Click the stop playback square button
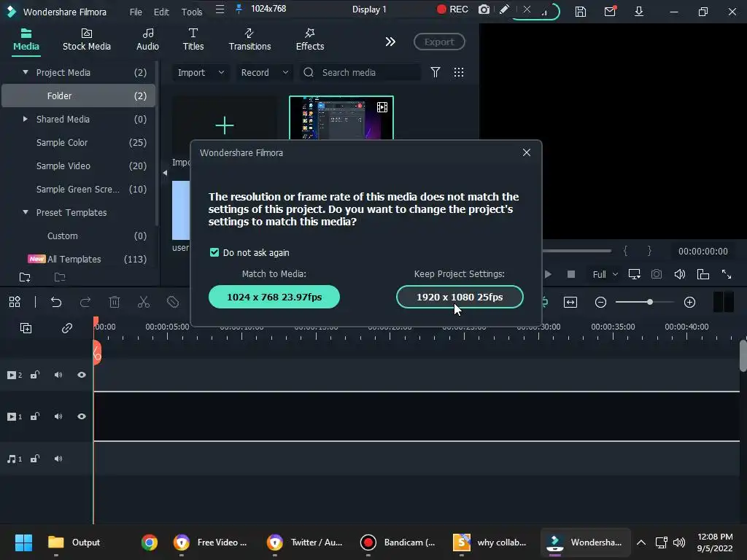 coord(571,274)
